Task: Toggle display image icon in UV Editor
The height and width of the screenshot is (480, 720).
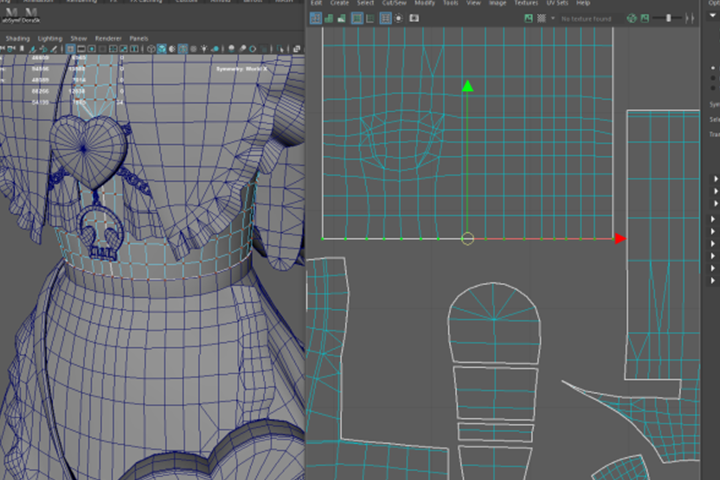Action: (529, 18)
